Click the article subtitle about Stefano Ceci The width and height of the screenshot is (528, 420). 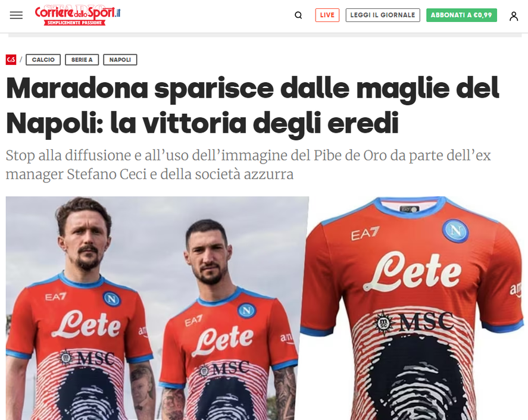click(x=248, y=165)
